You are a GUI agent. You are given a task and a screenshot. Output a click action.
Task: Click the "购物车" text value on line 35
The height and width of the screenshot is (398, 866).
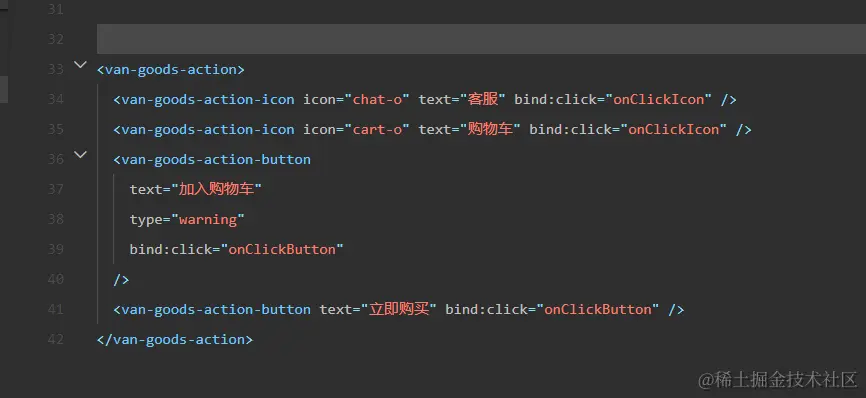coord(490,130)
